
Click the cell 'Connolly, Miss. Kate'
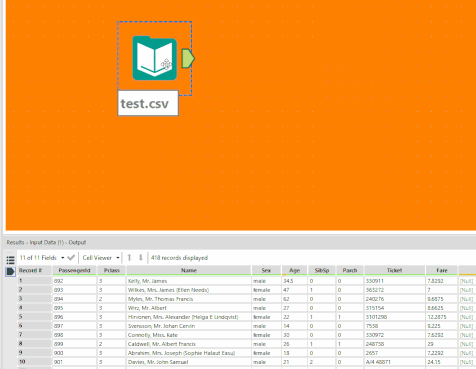pyautogui.click(x=189, y=335)
